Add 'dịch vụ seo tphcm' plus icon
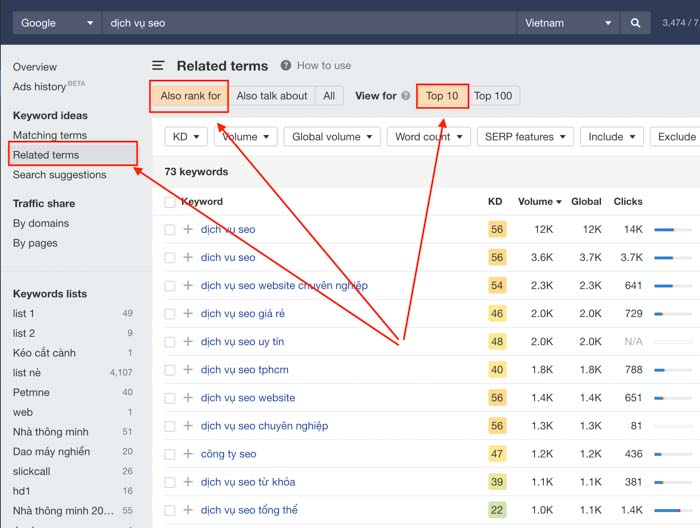This screenshot has height=528, width=700. pos(188,370)
